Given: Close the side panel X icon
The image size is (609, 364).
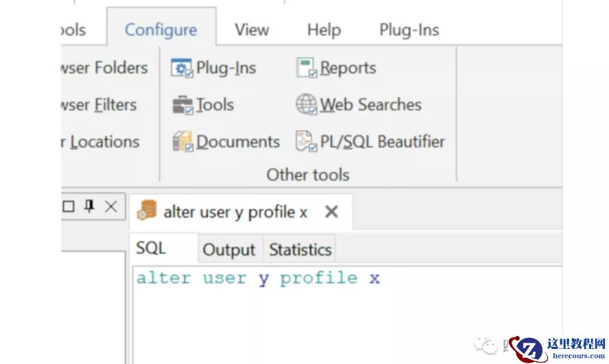Looking at the screenshot, I should pos(111,206).
